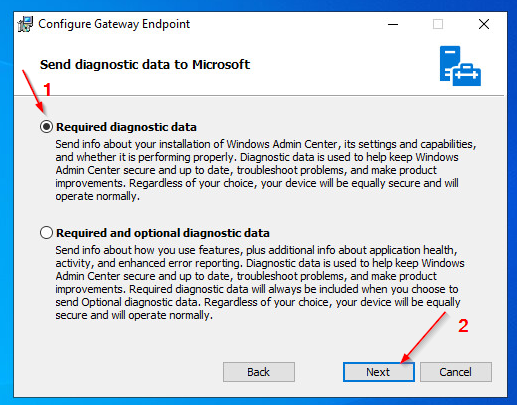The image size is (517, 405).
Task: Click the "Configure Gateway Endpoint" title text
Action: [114, 24]
